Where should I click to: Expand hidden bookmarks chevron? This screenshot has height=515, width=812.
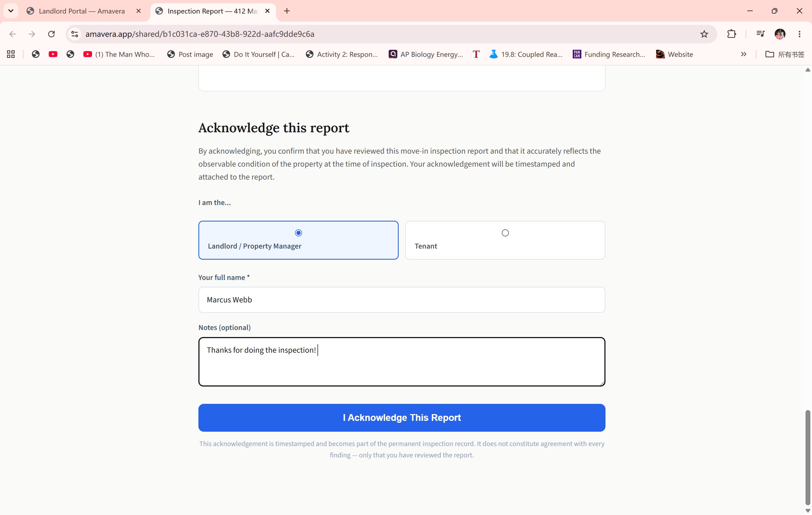click(744, 54)
